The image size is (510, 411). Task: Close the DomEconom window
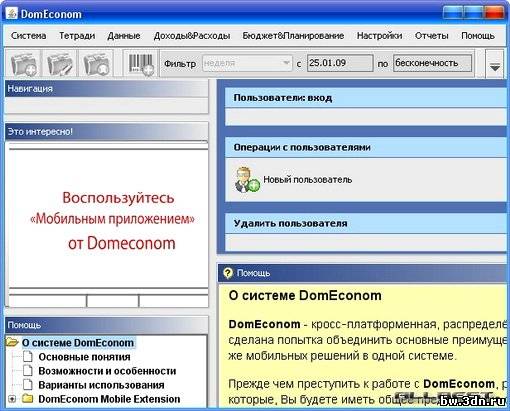click(x=494, y=13)
